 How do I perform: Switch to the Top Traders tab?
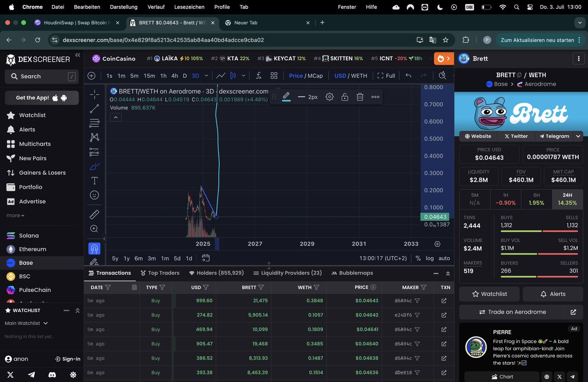tap(160, 273)
